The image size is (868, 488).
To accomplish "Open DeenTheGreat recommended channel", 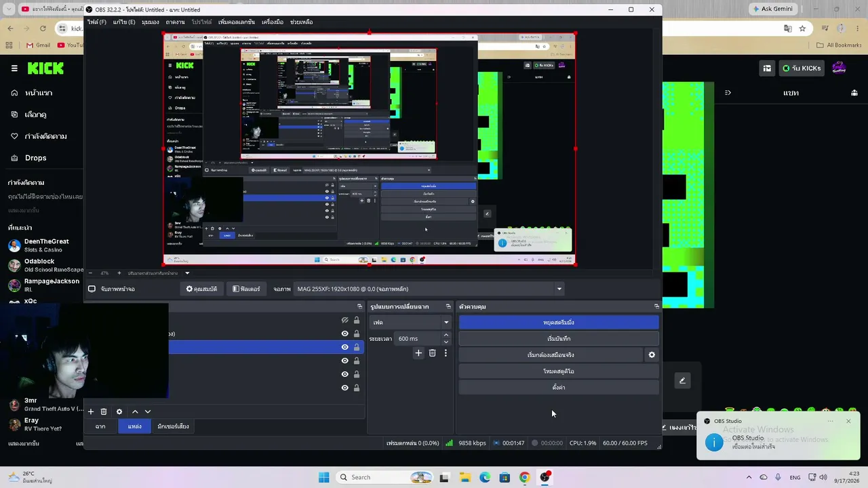I will [42, 245].
